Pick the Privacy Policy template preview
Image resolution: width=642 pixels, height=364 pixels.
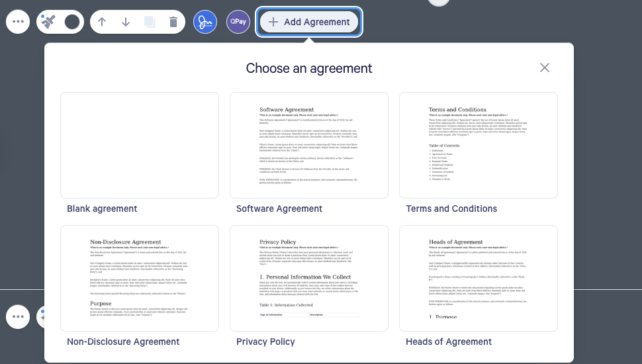309,278
